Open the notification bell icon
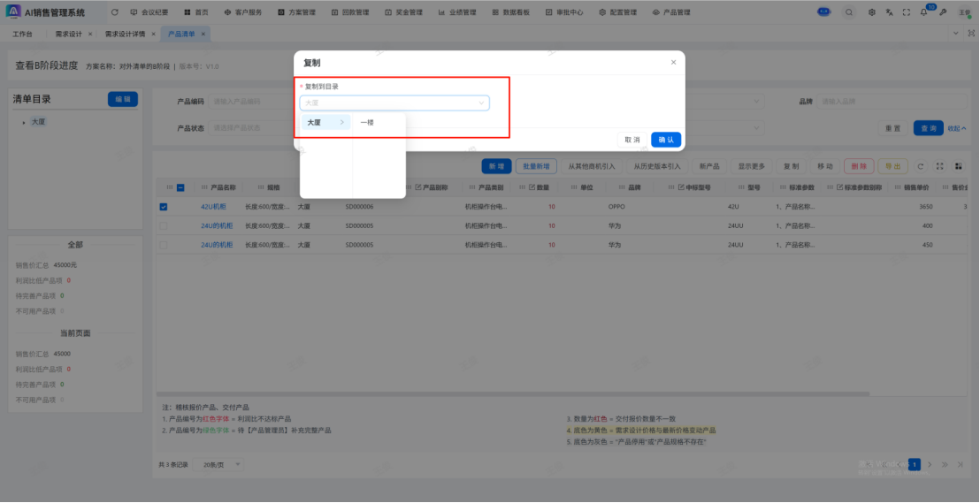Image resolution: width=980 pixels, height=503 pixels. coord(925,12)
